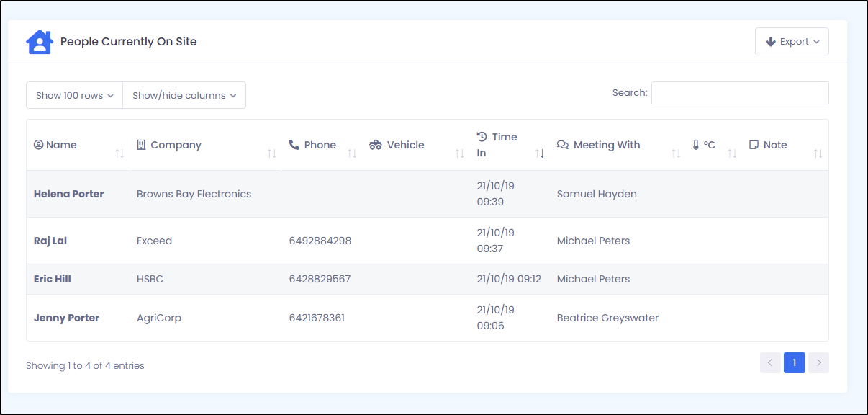Image resolution: width=868 pixels, height=415 pixels.
Task: Click the truck icon in Vehicle header
Action: coord(376,145)
